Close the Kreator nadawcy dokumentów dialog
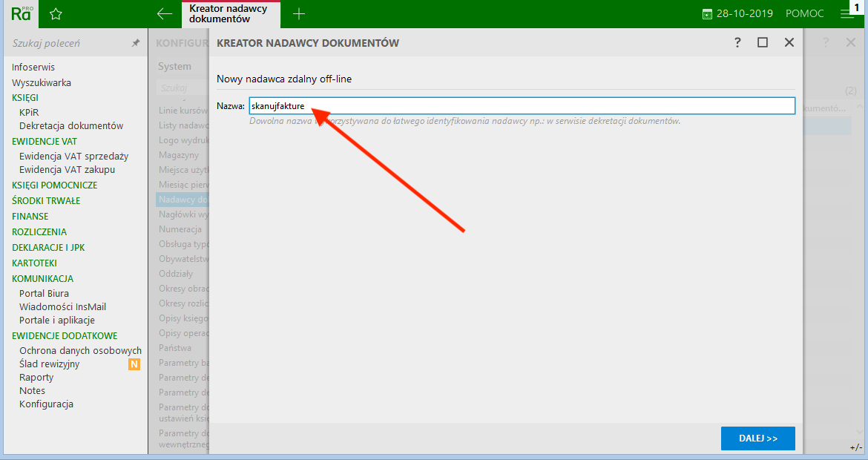This screenshot has height=460, width=868. (789, 43)
